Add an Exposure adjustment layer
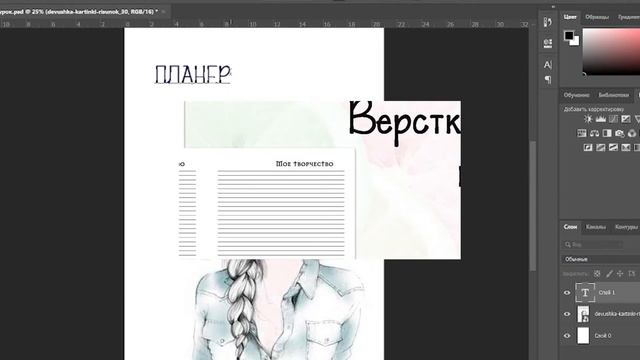 pos(626,119)
